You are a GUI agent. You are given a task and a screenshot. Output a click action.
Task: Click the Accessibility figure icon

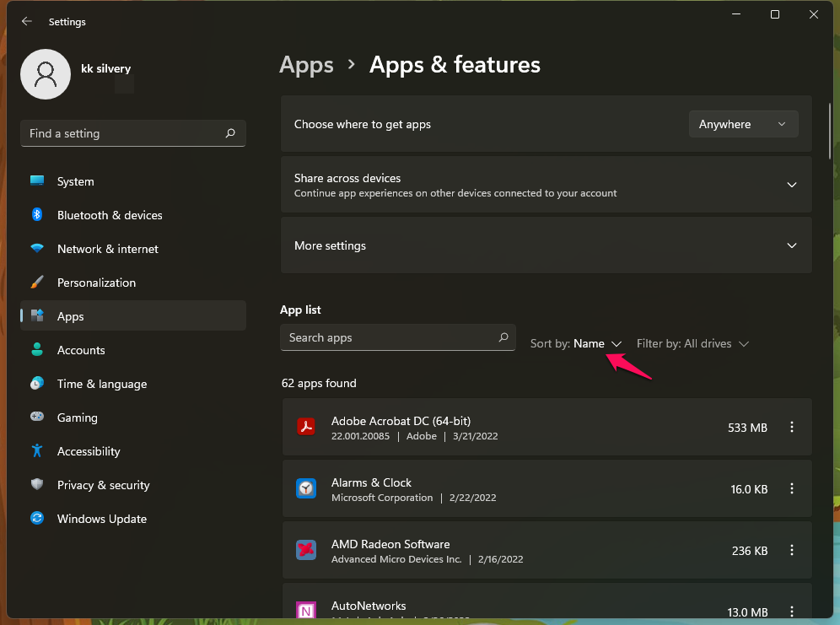coord(37,451)
